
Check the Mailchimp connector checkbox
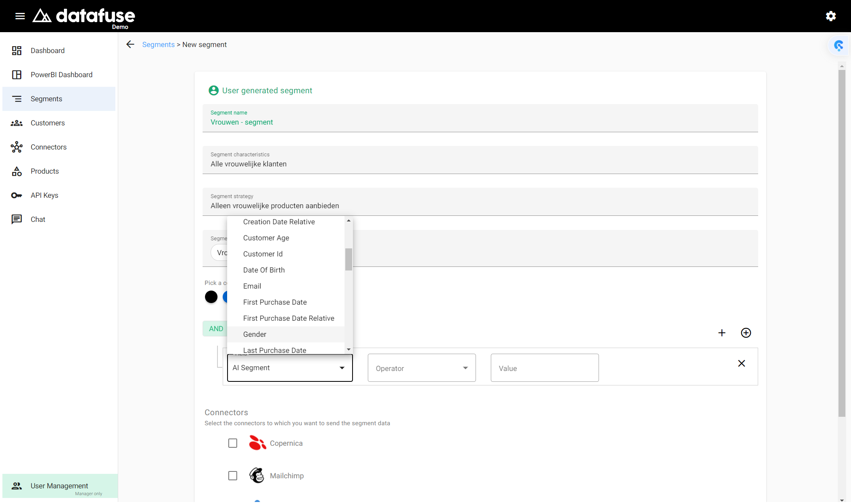233,475
